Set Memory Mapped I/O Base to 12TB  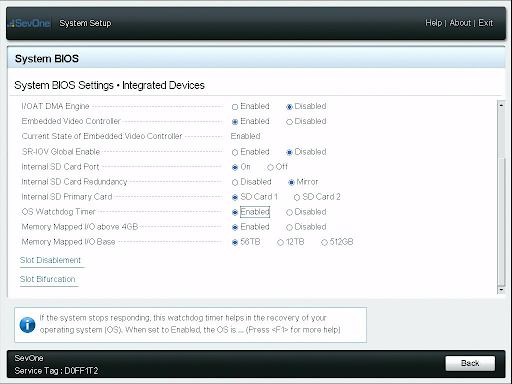point(280,242)
